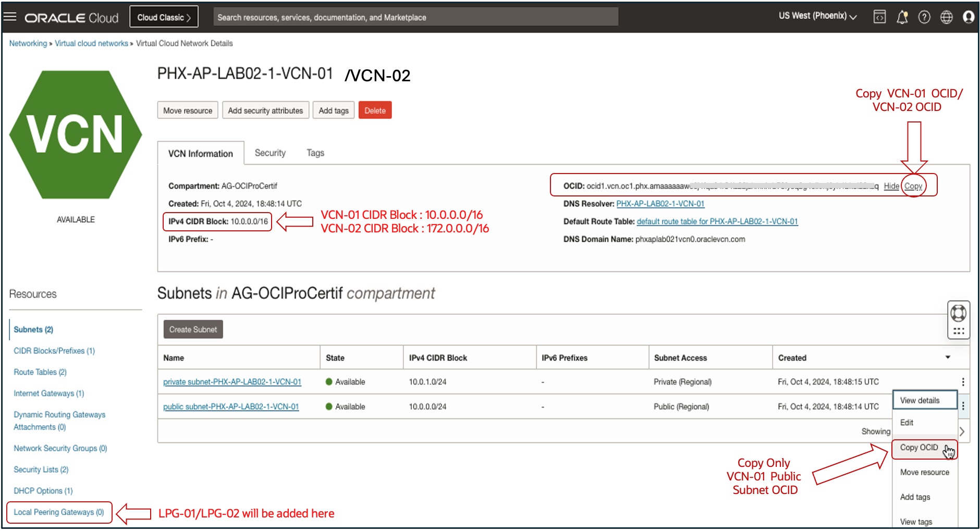Image resolution: width=980 pixels, height=531 pixels.
Task: Open Dynamic Routing Gateways Attachments (0)
Action: pos(59,421)
